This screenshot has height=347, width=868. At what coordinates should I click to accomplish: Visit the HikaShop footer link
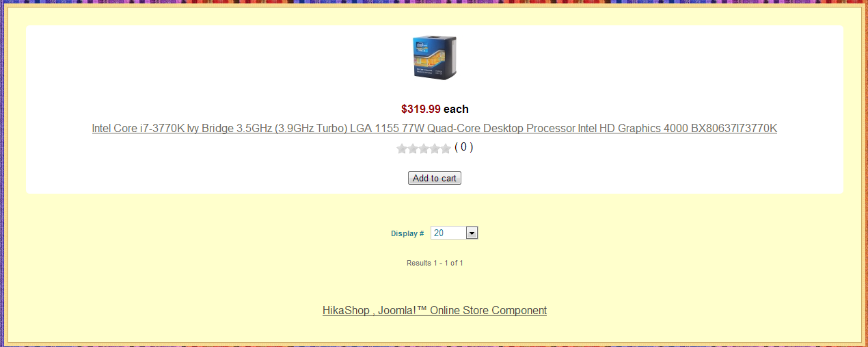click(435, 310)
